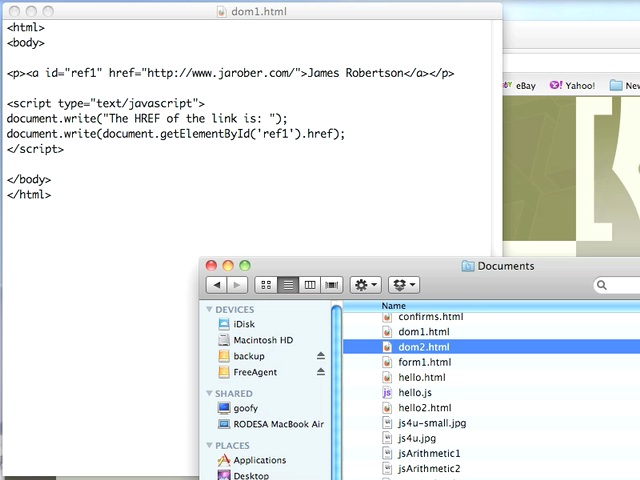Eject the backup volume
The width and height of the screenshot is (640, 480).
click(321, 356)
